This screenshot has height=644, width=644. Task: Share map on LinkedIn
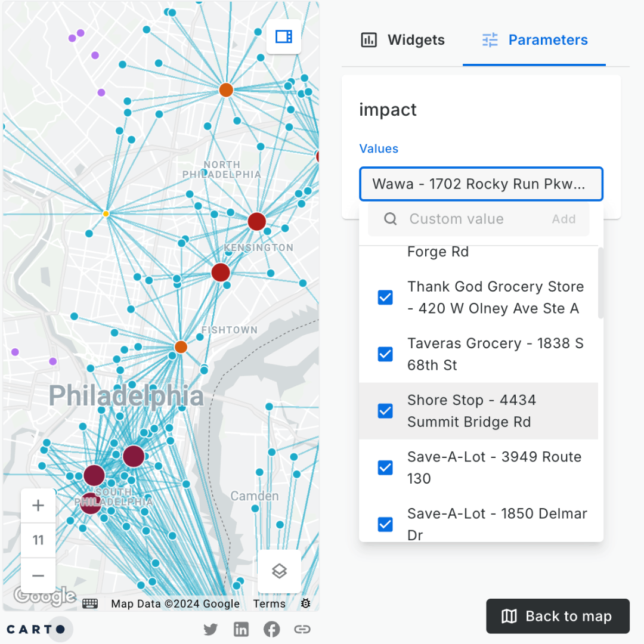(241, 629)
